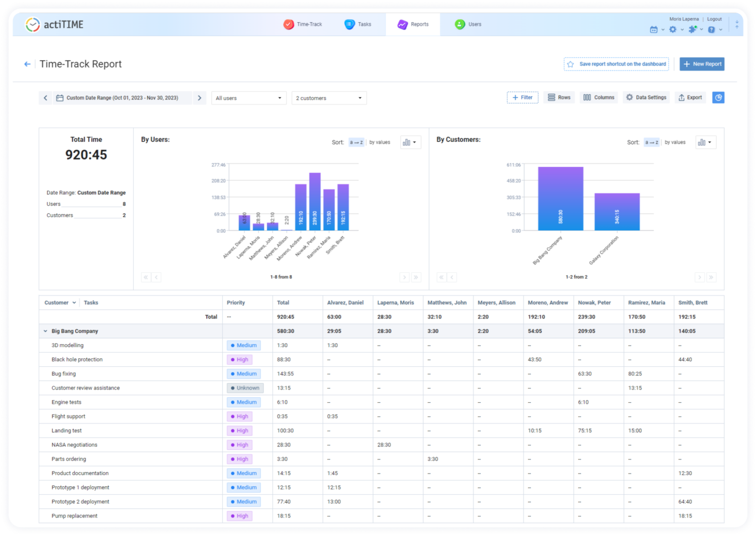Toggle a→z sorting in By Customers chart
This screenshot has height=536, width=756.
(x=652, y=142)
